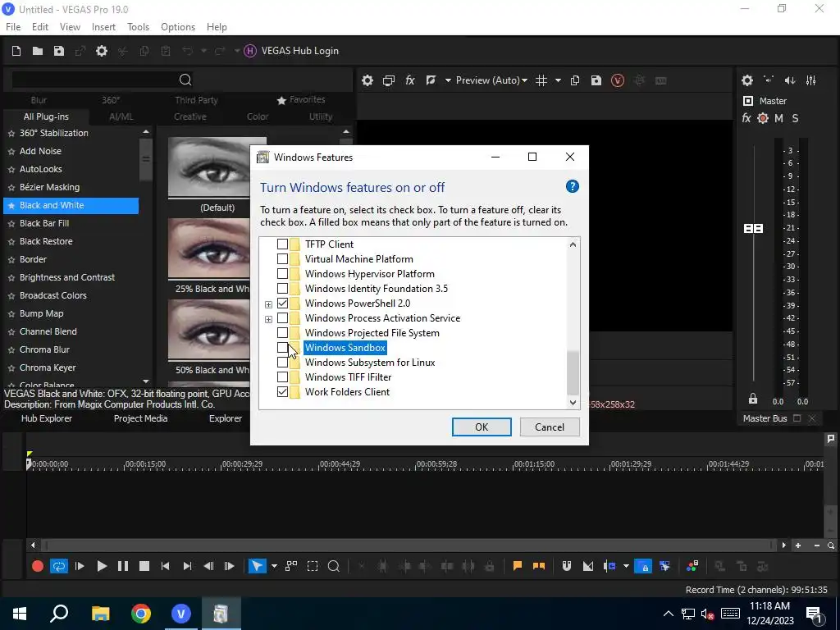Click the plug-in search magnifier icon
Screen dimensions: 840x630
185,80
